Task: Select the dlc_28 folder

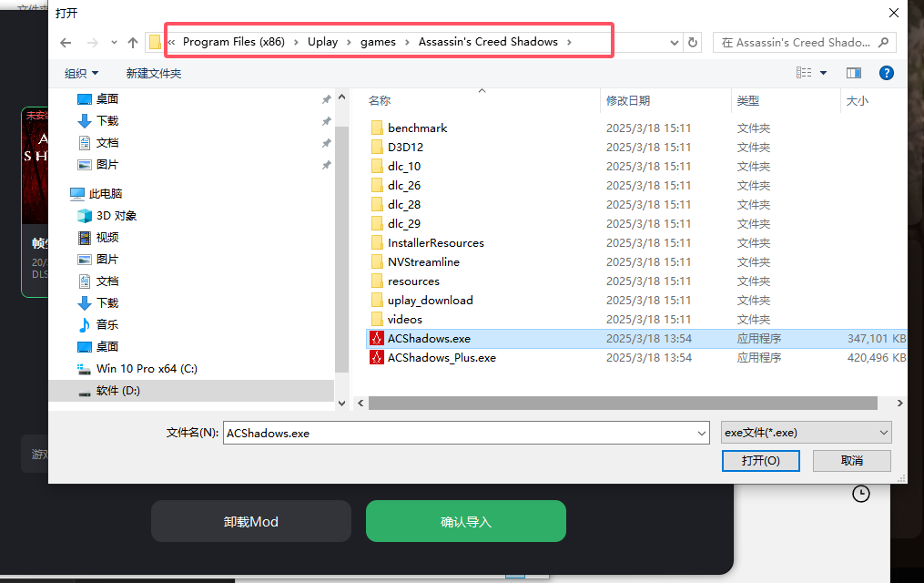Action: [x=404, y=205]
